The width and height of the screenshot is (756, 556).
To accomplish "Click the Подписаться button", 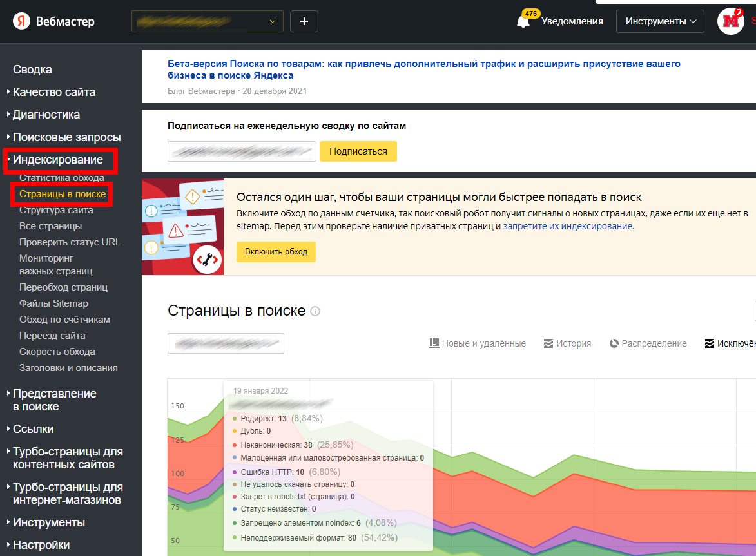I will pyautogui.click(x=358, y=151).
